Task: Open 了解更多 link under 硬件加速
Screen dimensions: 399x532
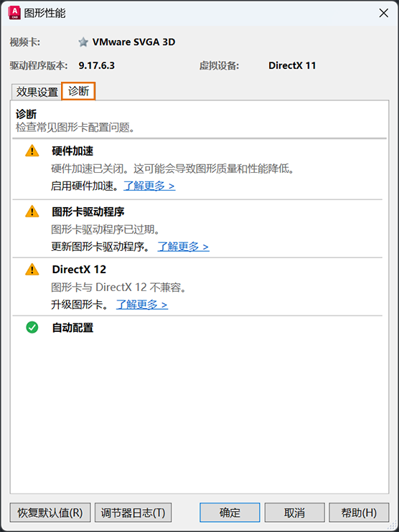Action: tap(149, 186)
